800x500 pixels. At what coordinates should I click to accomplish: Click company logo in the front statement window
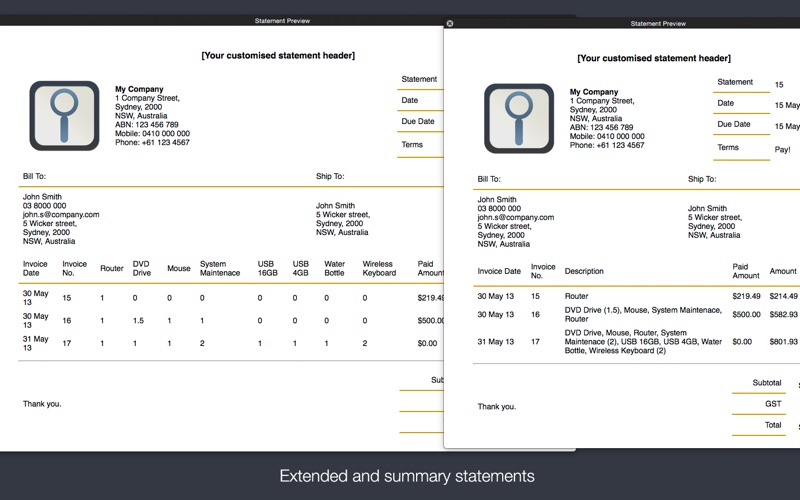click(519, 118)
